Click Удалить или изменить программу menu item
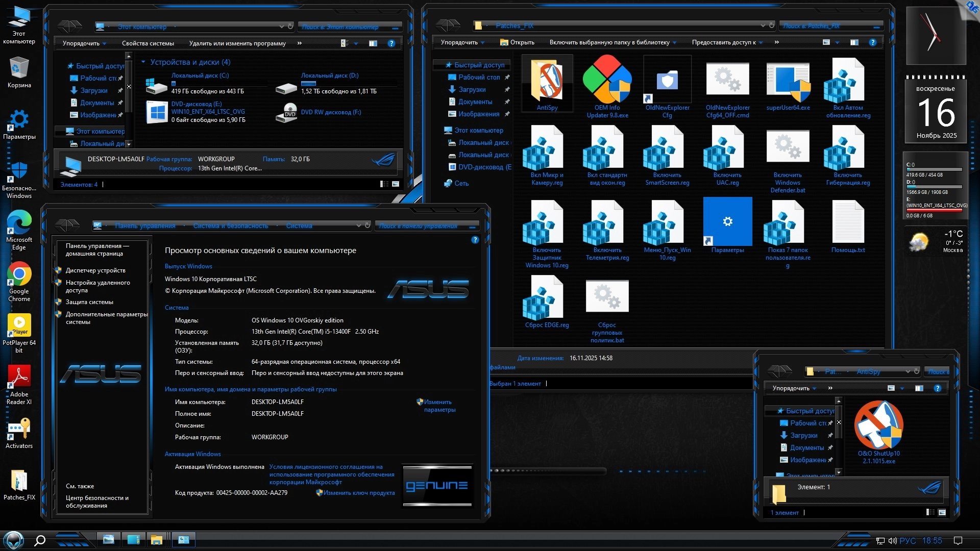Image resolution: width=980 pixels, height=551 pixels. [x=237, y=43]
